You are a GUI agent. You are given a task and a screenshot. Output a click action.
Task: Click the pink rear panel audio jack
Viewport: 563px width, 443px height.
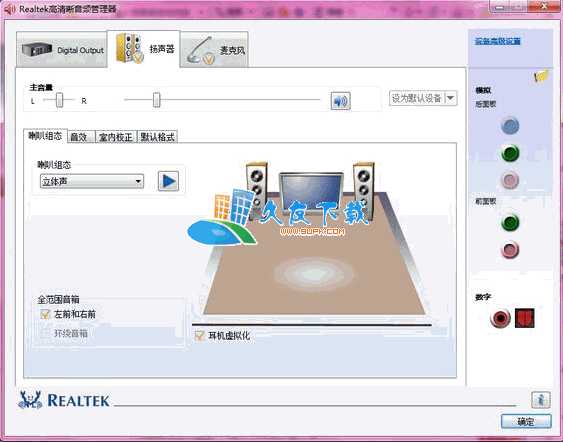[x=510, y=180]
